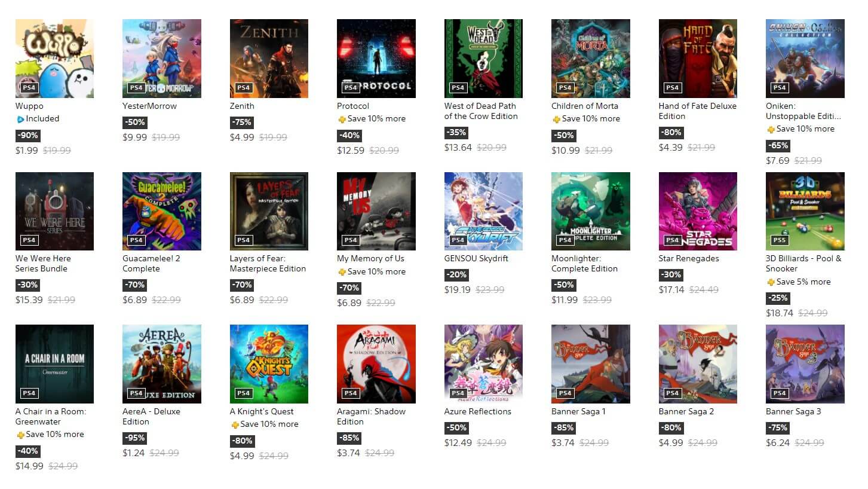Open the Wuppo game cover art

tap(54, 59)
